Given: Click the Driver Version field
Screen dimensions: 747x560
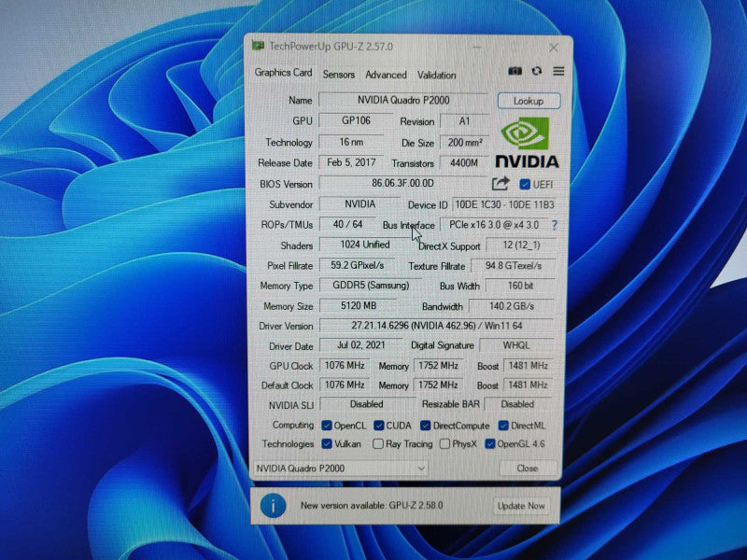Looking at the screenshot, I should tap(436, 326).
